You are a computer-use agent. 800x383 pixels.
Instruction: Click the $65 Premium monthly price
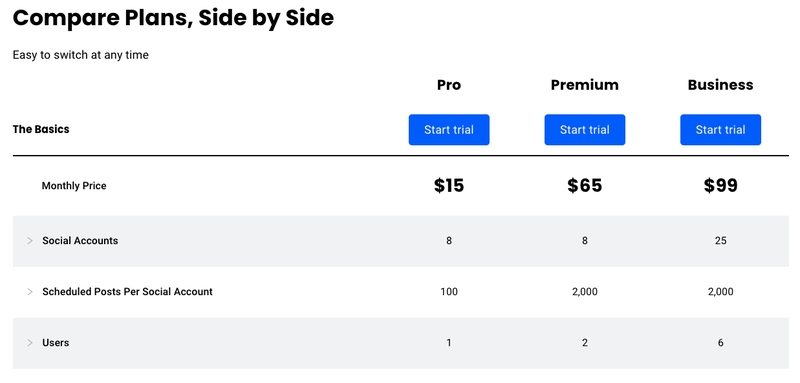point(585,186)
